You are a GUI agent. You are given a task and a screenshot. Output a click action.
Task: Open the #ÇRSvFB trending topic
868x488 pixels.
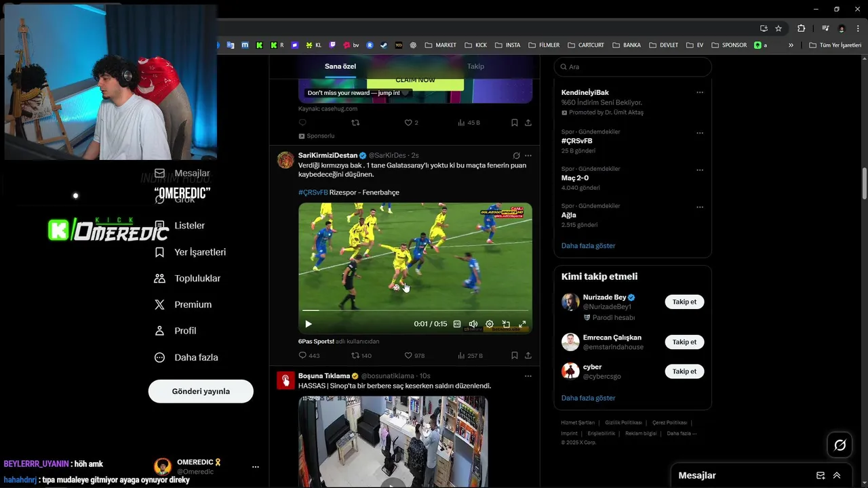(x=576, y=141)
